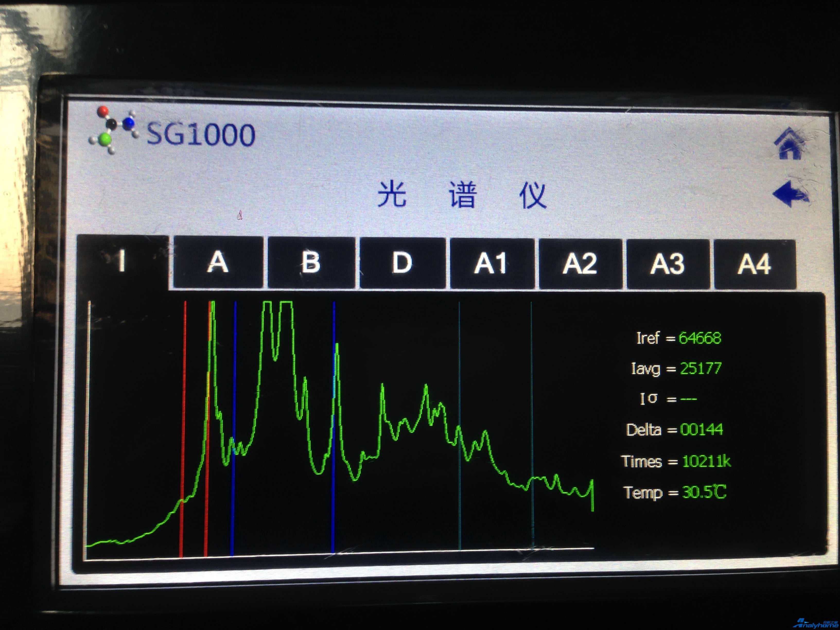Tap the blue back arrow icon
Image resolution: width=840 pixels, height=630 pixels.
coord(791,194)
